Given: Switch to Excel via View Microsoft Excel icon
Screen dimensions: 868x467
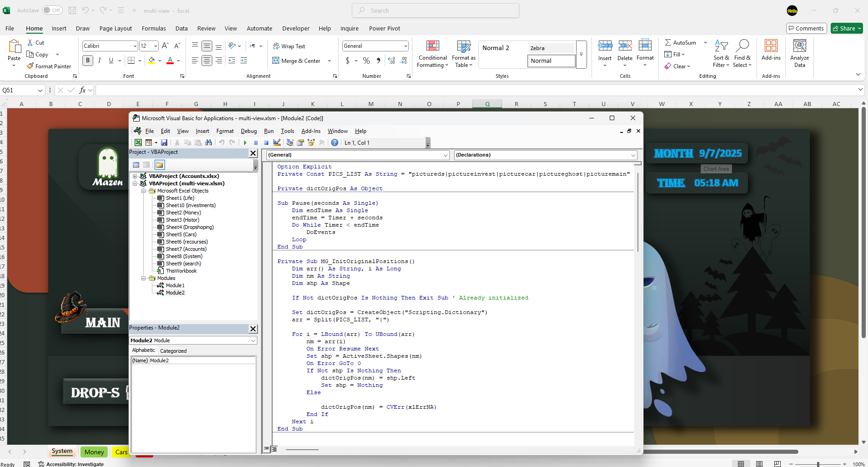Looking at the screenshot, I should tap(138, 143).
